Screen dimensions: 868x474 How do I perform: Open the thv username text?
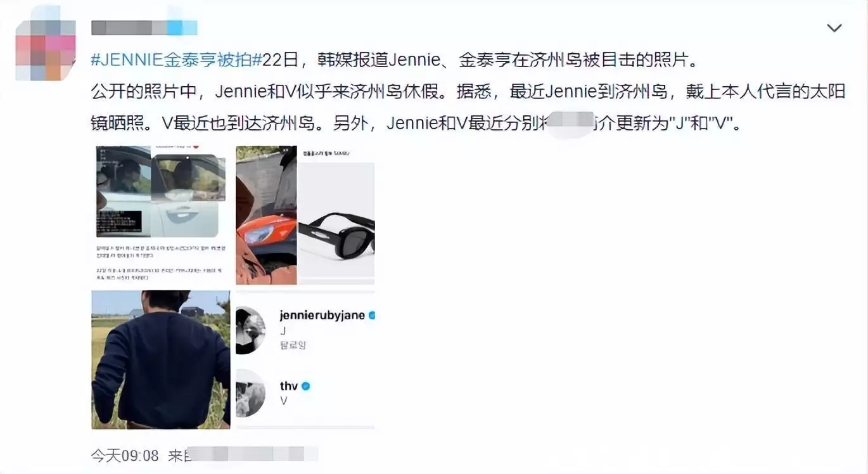point(289,386)
